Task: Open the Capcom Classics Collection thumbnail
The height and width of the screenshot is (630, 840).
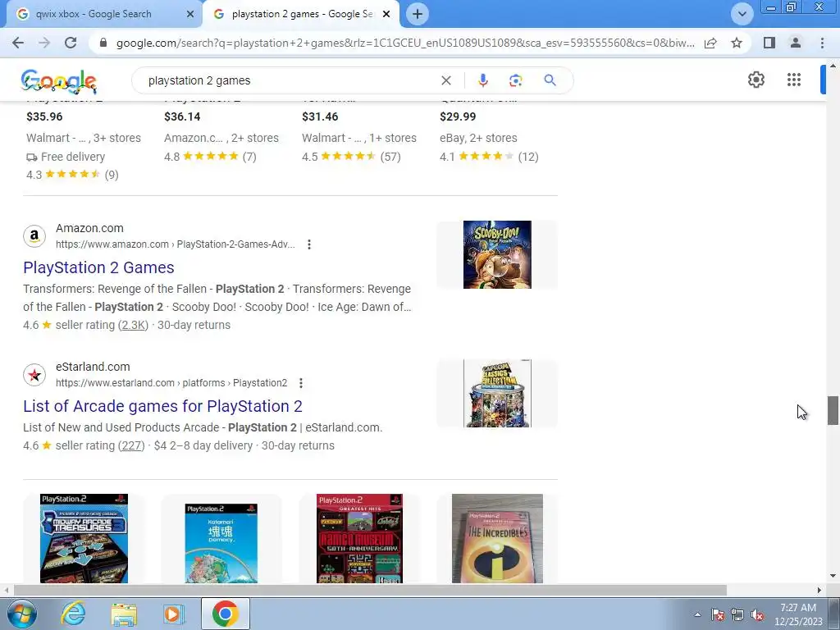Action: (x=497, y=393)
